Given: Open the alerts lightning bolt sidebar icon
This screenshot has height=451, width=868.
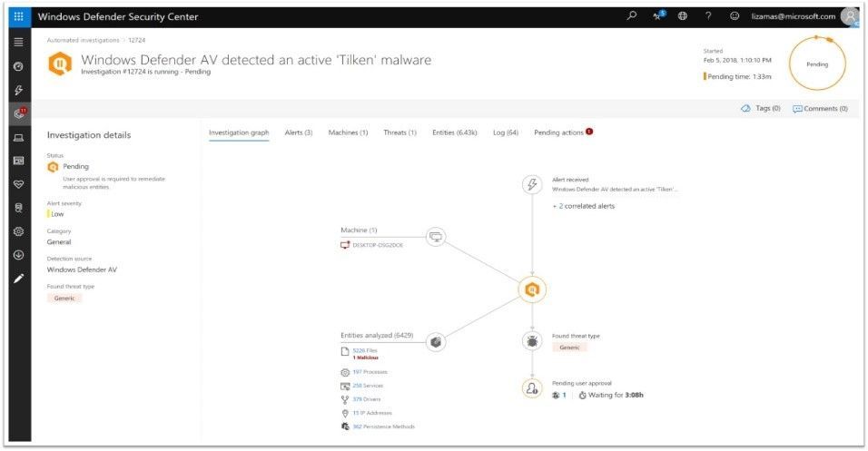Looking at the screenshot, I should (x=18, y=90).
